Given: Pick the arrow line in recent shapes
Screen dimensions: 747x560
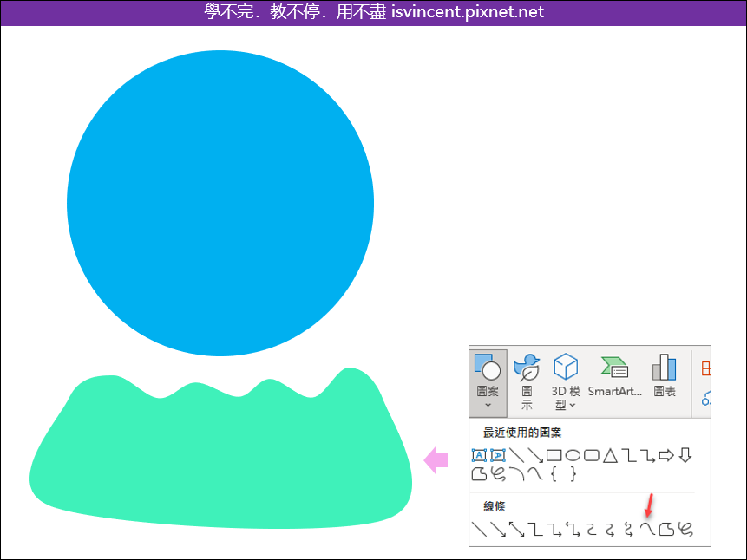Looking at the screenshot, I should pos(535,455).
